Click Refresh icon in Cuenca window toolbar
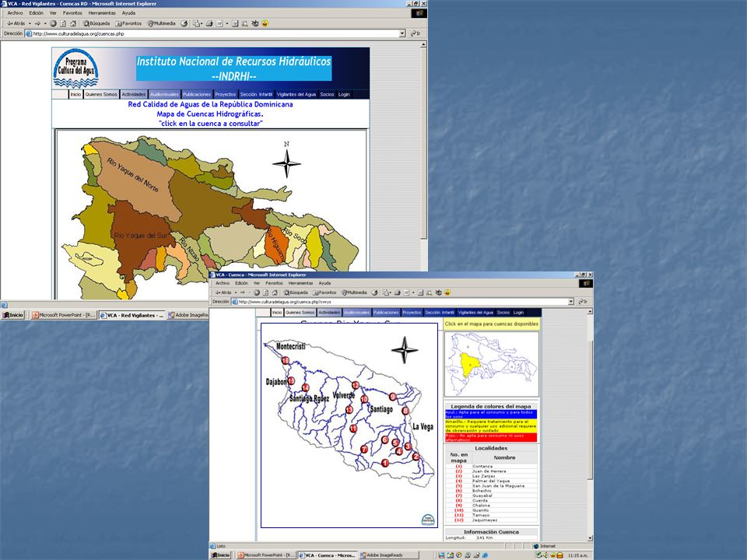747x560 pixels. 266,292
